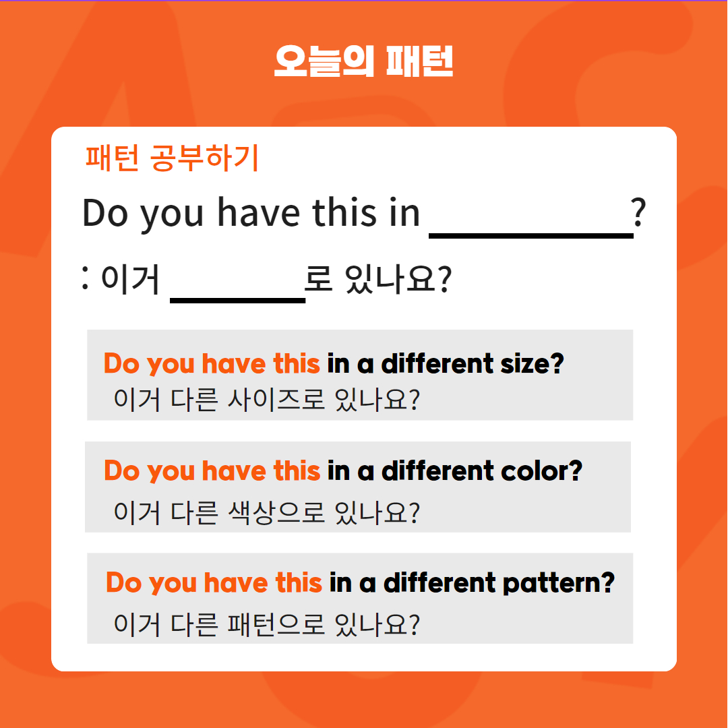
Task: Click the 'Do you have this in' pattern sentence
Action: (x=251, y=212)
